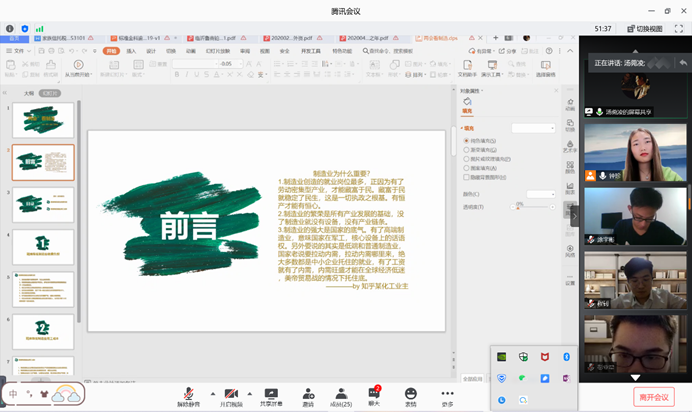Open fill preset dropdown beside 填充
The width and height of the screenshot is (692, 412).
click(x=533, y=128)
